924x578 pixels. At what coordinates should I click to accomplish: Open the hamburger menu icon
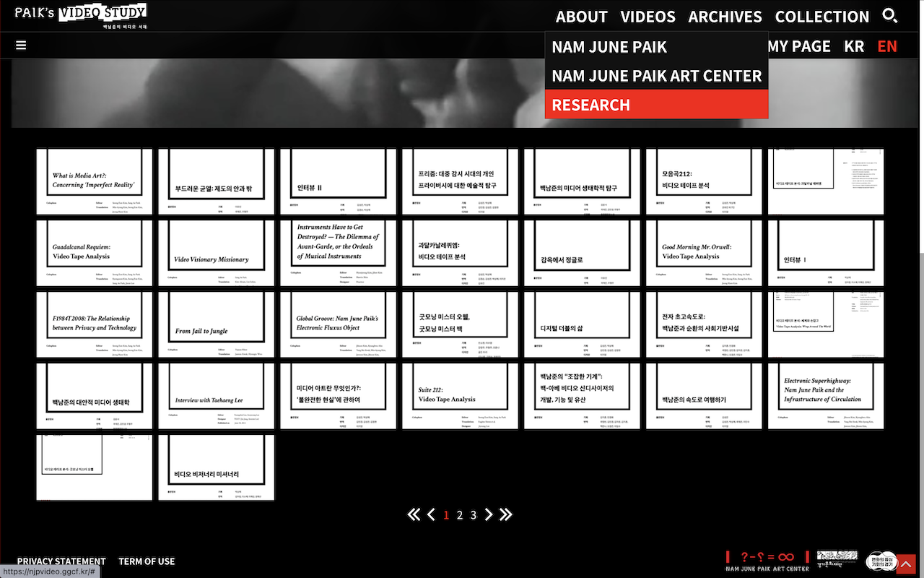21,46
